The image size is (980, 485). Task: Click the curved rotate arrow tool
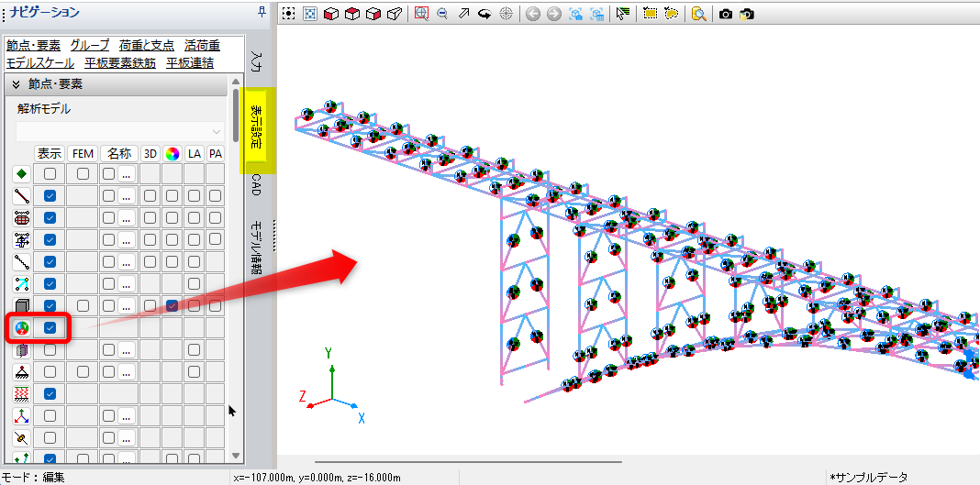(x=484, y=13)
